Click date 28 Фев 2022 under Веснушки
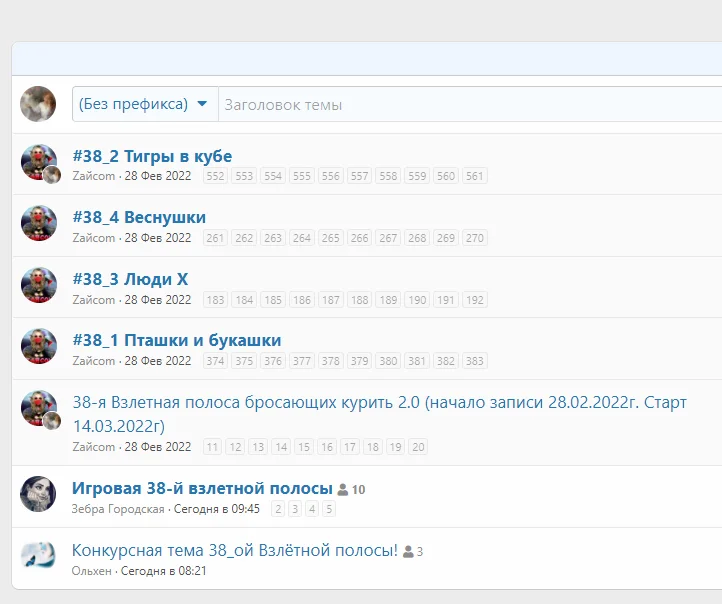722x604 pixels. coord(157,238)
